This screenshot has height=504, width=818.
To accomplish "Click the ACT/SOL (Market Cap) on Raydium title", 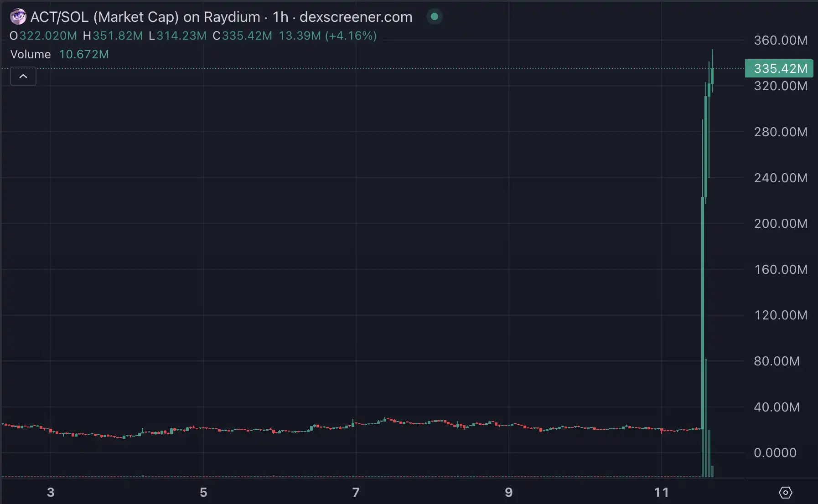I will click(x=145, y=17).
